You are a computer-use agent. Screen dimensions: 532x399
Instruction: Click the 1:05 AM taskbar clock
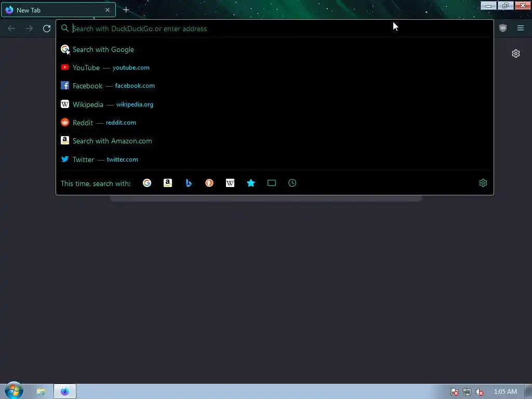pos(505,392)
